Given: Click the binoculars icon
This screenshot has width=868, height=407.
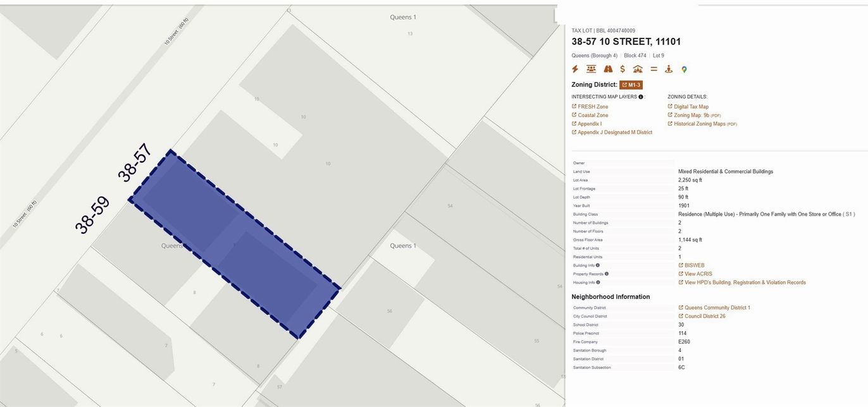Looking at the screenshot, I should [x=608, y=70].
